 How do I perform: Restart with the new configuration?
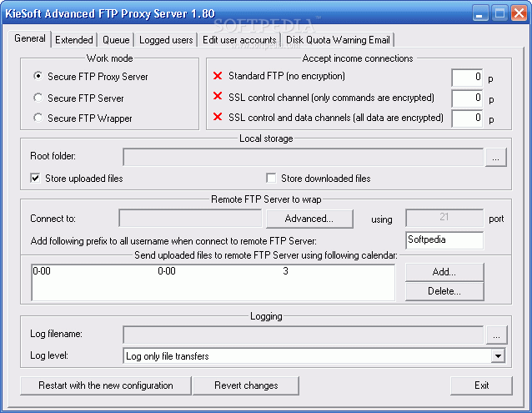[106, 385]
